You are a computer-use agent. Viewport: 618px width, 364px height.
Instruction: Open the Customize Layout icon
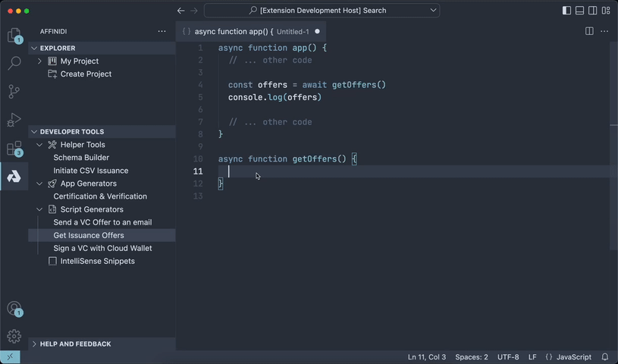(x=606, y=11)
